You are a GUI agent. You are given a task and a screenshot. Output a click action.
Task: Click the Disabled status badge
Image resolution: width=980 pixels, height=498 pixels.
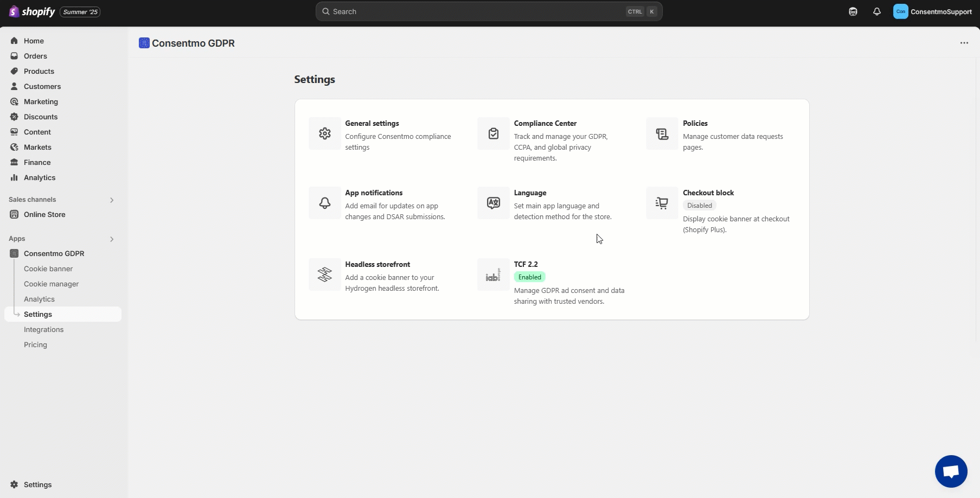click(x=700, y=206)
